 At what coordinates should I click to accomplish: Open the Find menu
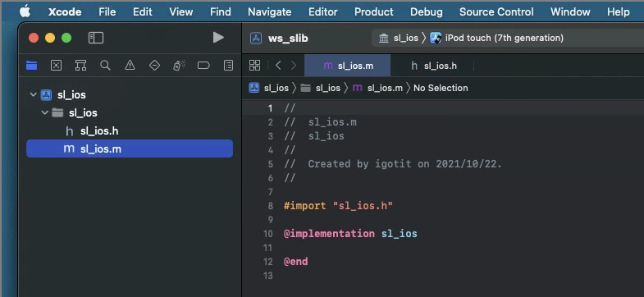(x=221, y=12)
